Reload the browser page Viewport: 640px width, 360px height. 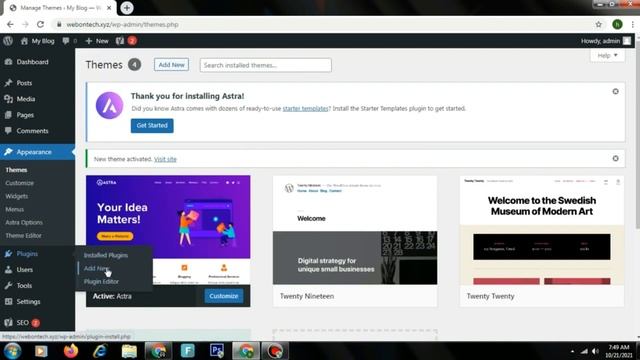point(40,24)
